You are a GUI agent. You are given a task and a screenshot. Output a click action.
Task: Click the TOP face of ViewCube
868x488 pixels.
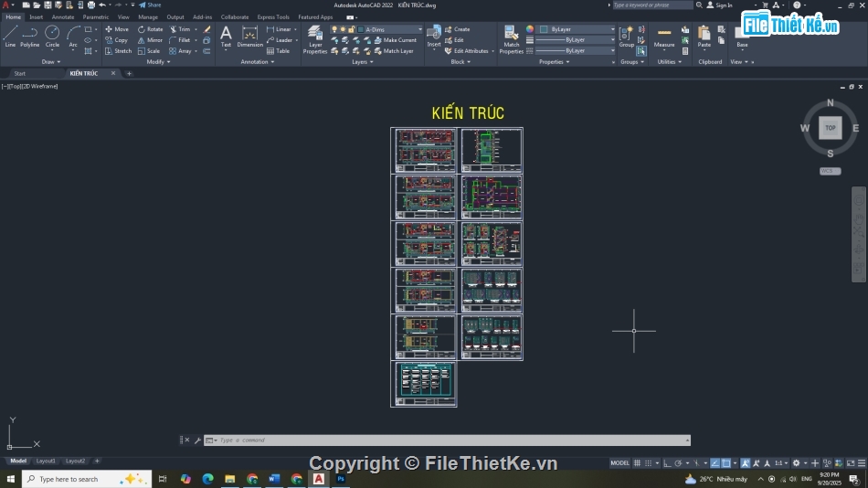[x=830, y=128]
